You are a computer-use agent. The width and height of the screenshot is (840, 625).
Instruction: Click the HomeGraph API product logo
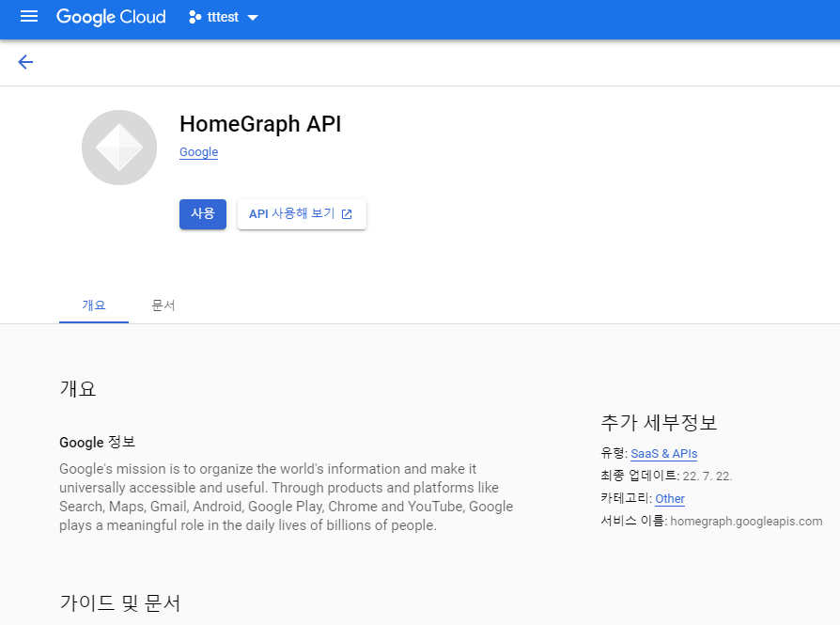coord(119,148)
